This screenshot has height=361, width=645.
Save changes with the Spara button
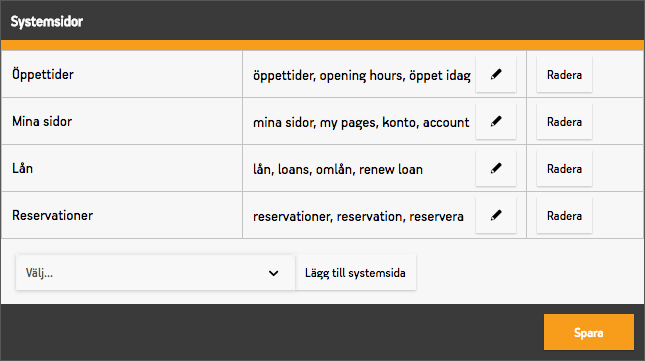click(x=589, y=332)
